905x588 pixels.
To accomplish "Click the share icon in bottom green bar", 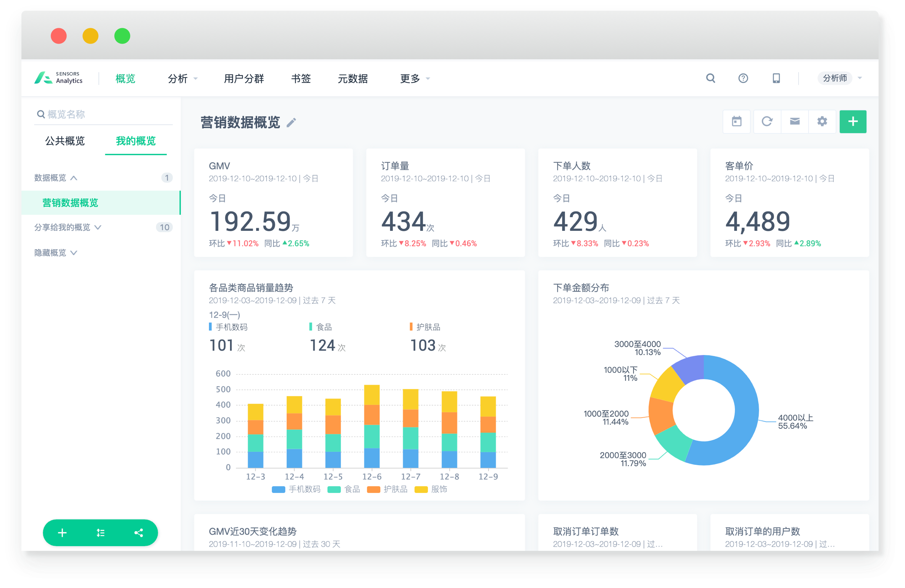I will click(139, 533).
